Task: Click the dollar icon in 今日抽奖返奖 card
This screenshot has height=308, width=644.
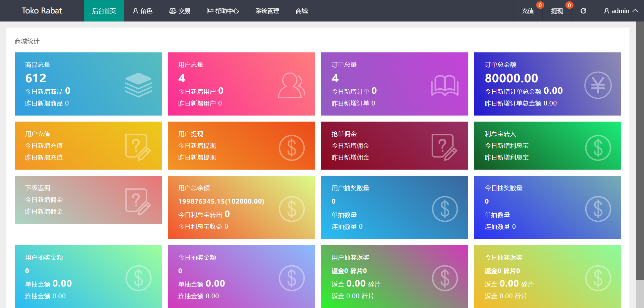Action: [x=598, y=278]
